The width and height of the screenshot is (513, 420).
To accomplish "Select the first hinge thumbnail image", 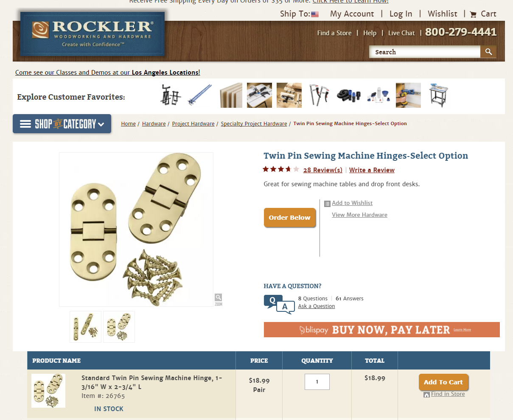I will tap(86, 327).
